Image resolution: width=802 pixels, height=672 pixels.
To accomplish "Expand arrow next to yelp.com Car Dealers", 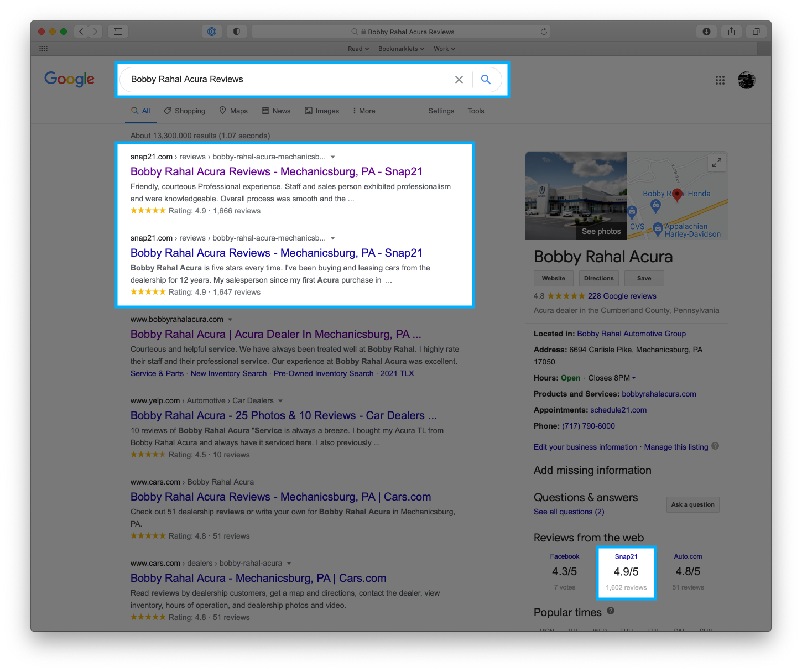I will tap(280, 401).
